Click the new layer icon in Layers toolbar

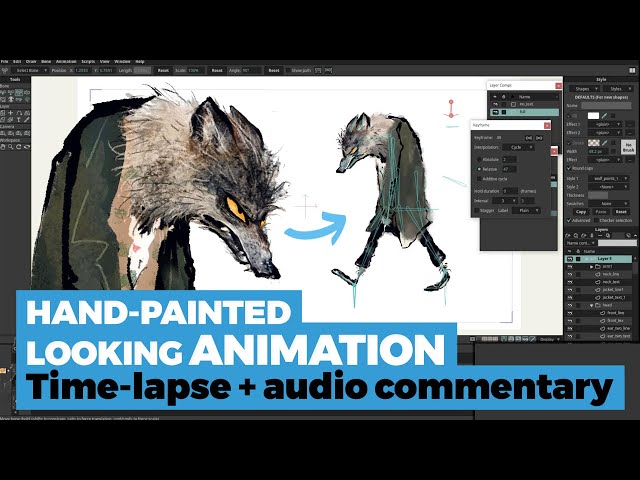568,236
